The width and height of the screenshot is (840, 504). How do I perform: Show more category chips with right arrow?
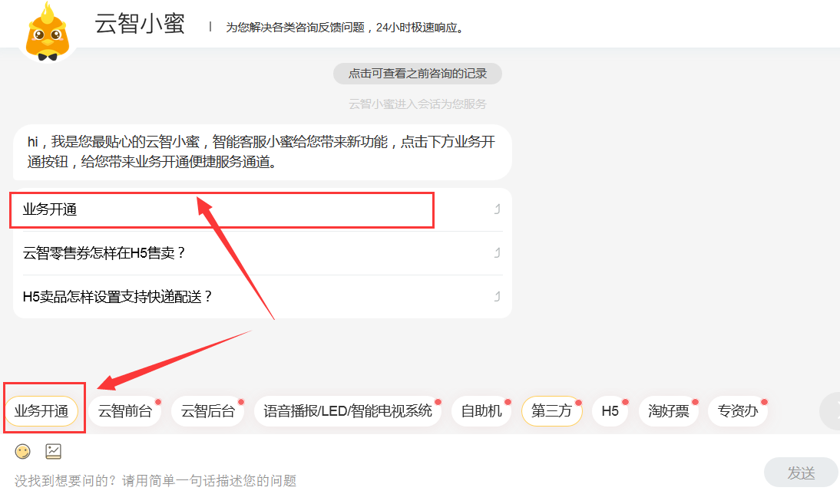(831, 411)
